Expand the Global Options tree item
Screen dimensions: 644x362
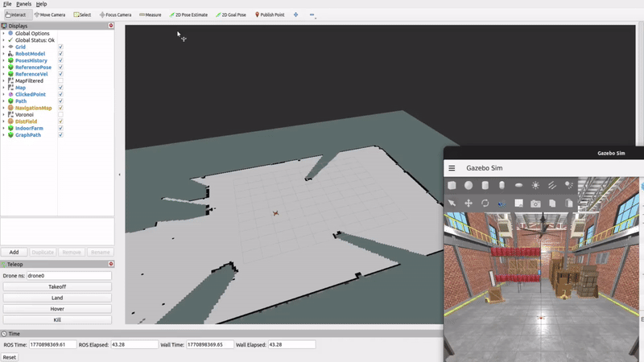coord(3,34)
